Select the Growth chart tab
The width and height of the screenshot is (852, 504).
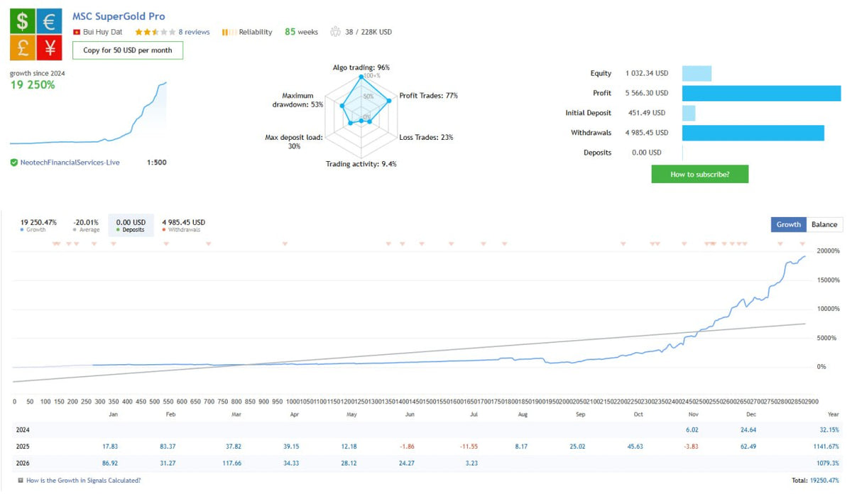coord(788,224)
